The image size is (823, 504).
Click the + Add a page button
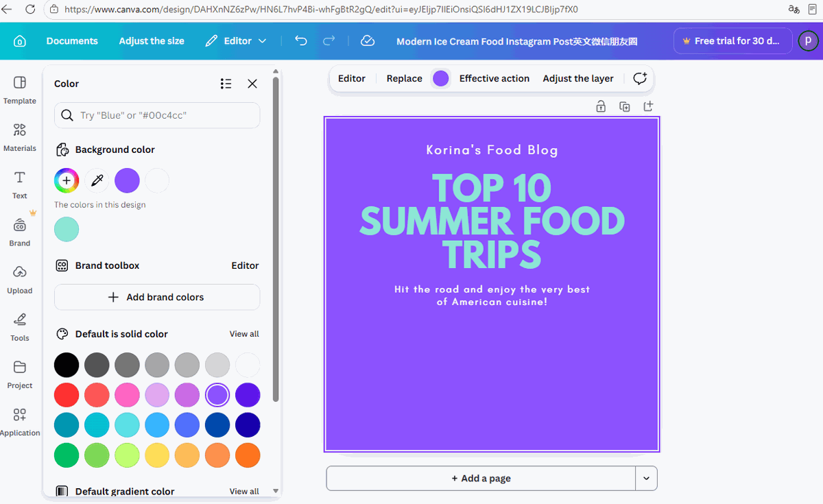point(481,479)
